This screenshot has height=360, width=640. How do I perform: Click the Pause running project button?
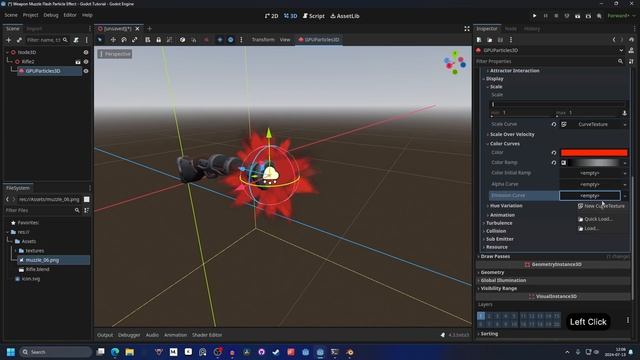(x=545, y=16)
